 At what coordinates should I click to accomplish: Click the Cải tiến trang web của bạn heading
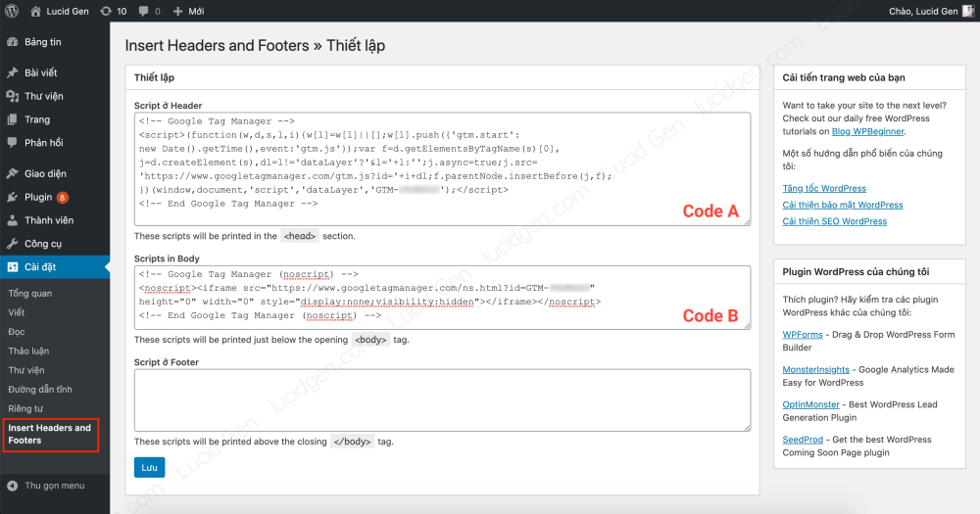click(844, 77)
